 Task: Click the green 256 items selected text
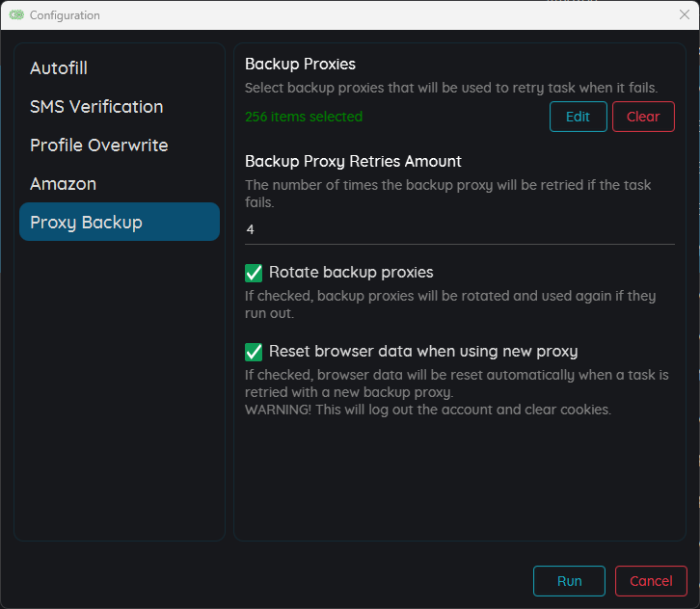tap(304, 117)
